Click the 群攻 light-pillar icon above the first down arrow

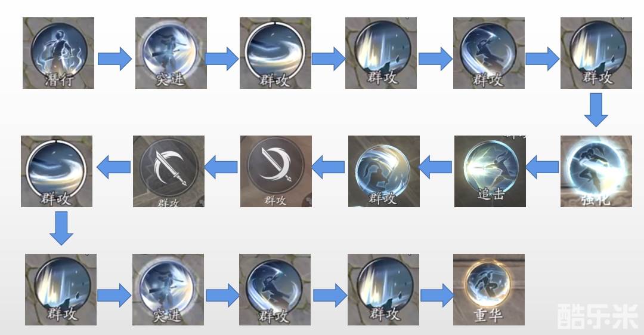[596, 53]
